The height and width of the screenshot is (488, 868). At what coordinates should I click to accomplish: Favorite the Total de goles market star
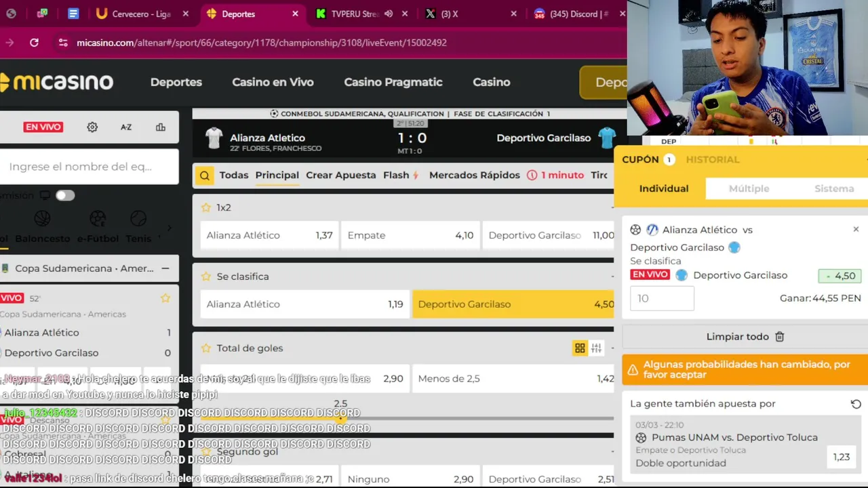[206, 348]
